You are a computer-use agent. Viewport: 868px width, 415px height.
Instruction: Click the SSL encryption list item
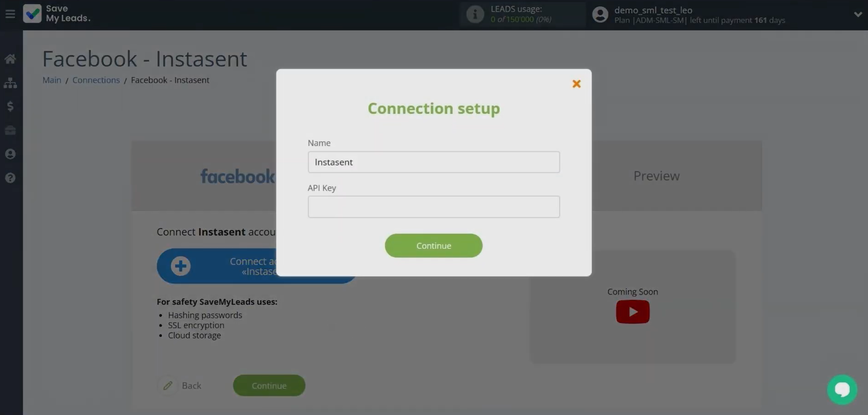(196, 325)
